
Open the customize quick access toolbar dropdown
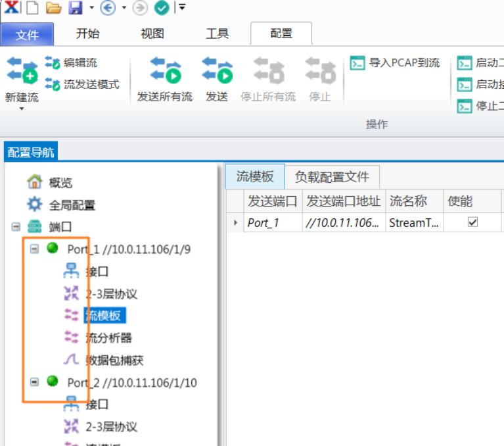point(182,7)
